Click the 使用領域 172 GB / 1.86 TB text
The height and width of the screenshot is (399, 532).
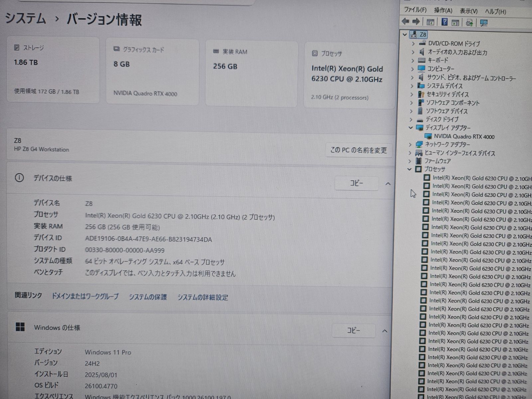pos(47,91)
